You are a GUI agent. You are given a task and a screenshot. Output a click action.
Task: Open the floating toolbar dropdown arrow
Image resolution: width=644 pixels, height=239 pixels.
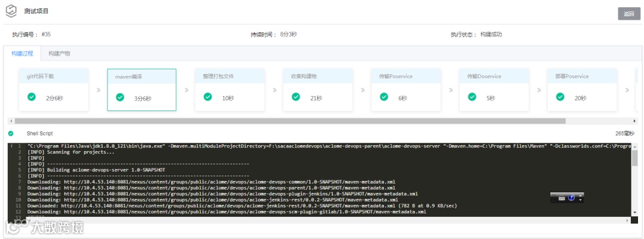pos(580,200)
